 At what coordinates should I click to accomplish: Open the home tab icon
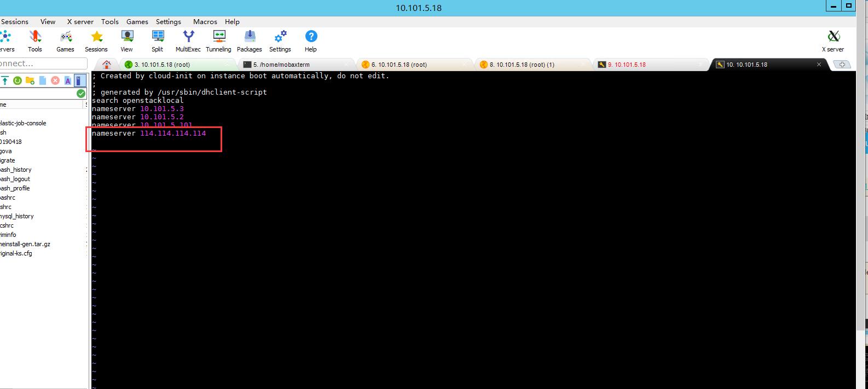107,64
